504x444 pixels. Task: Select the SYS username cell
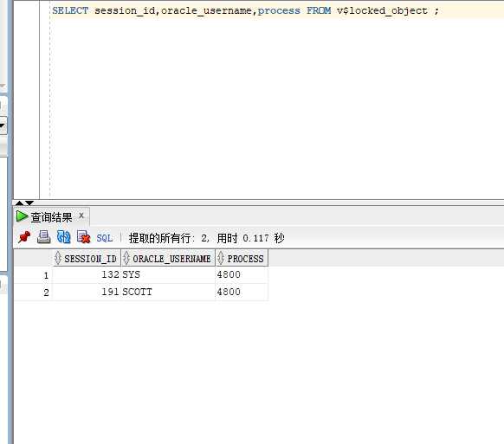point(168,274)
